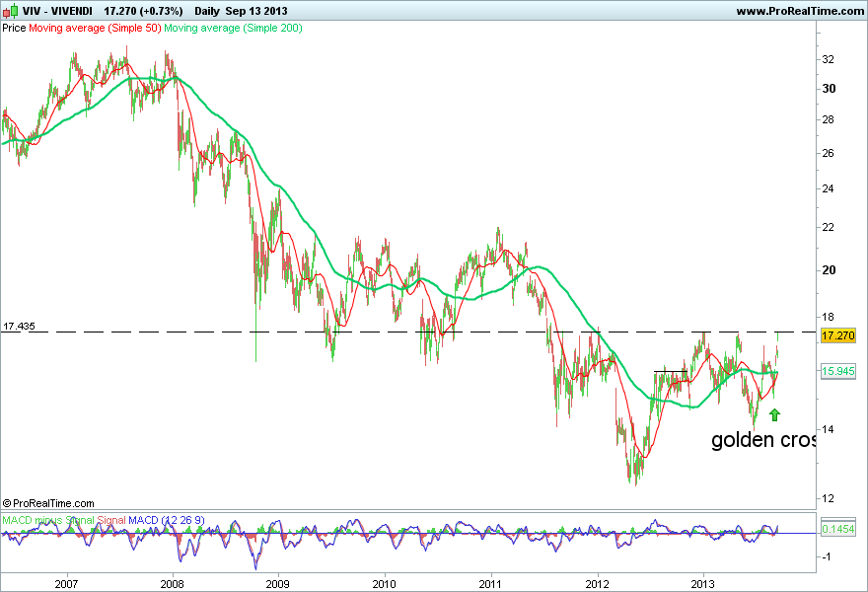Open the www.ProRealTime.com link
This screenshot has height=592, width=868.
[800, 11]
